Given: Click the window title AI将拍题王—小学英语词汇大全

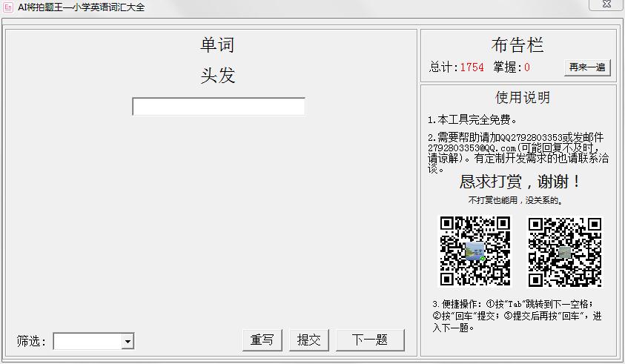Looking at the screenshot, I should coord(81,7).
